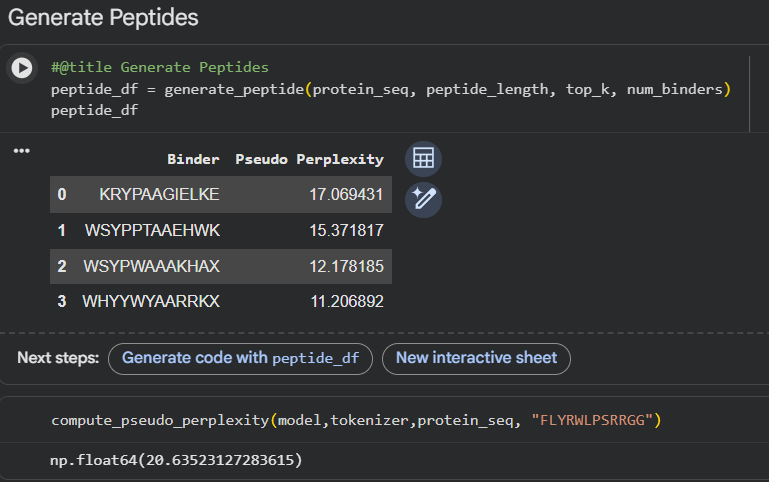
Task: Click row index 3 in dataframe
Action: 62,301
